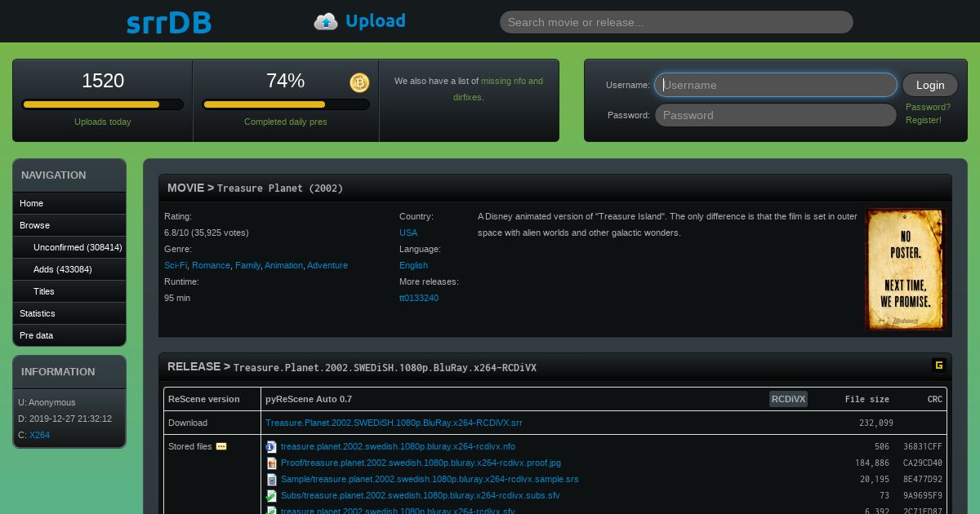This screenshot has width=980, height=514.
Task: Click the cloud upload icon
Action: (x=326, y=21)
